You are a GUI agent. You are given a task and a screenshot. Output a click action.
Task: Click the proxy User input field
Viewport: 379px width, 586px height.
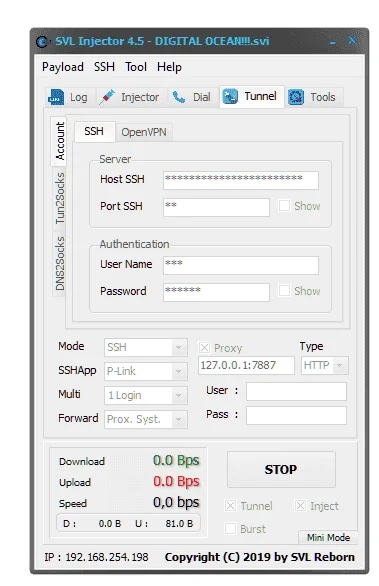tap(296, 391)
